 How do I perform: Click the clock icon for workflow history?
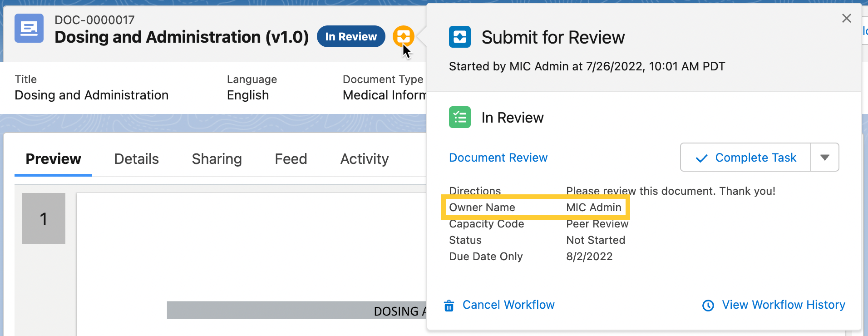708,306
